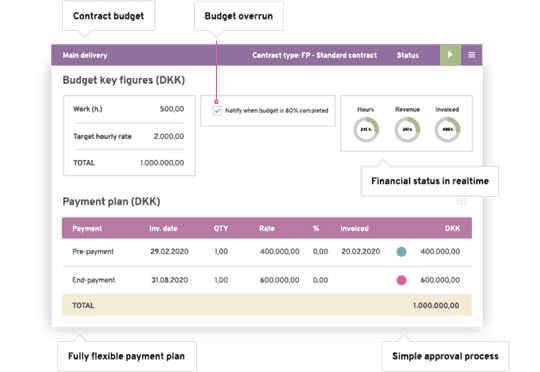The image size is (540, 372).
Task: Click faint icon right of Payment plan heading
Action: click(461, 202)
